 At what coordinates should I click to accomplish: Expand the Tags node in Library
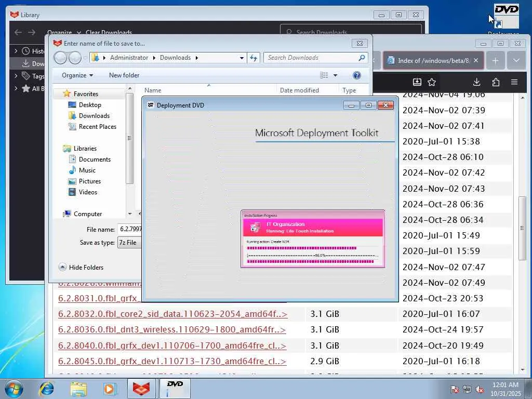tap(16, 76)
